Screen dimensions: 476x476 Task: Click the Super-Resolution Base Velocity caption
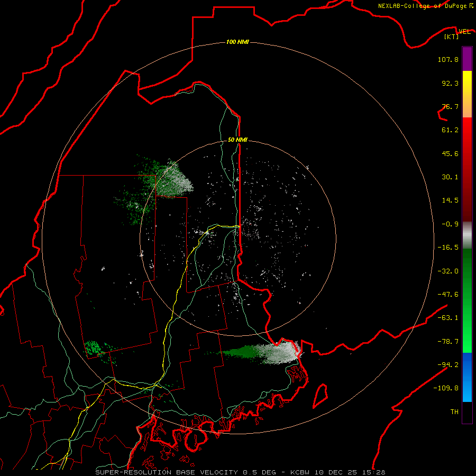click(240, 472)
